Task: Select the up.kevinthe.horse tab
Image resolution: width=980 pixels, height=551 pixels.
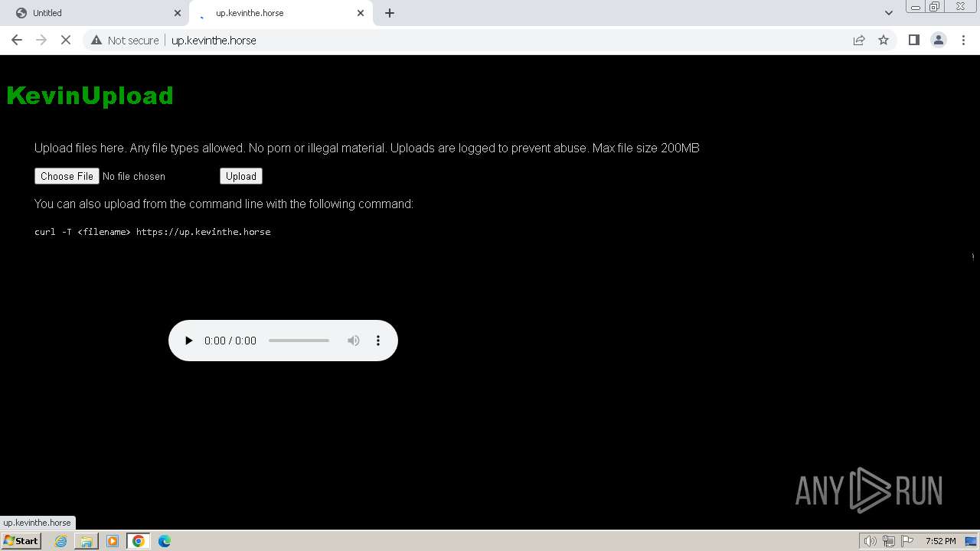Action: pyautogui.click(x=281, y=13)
